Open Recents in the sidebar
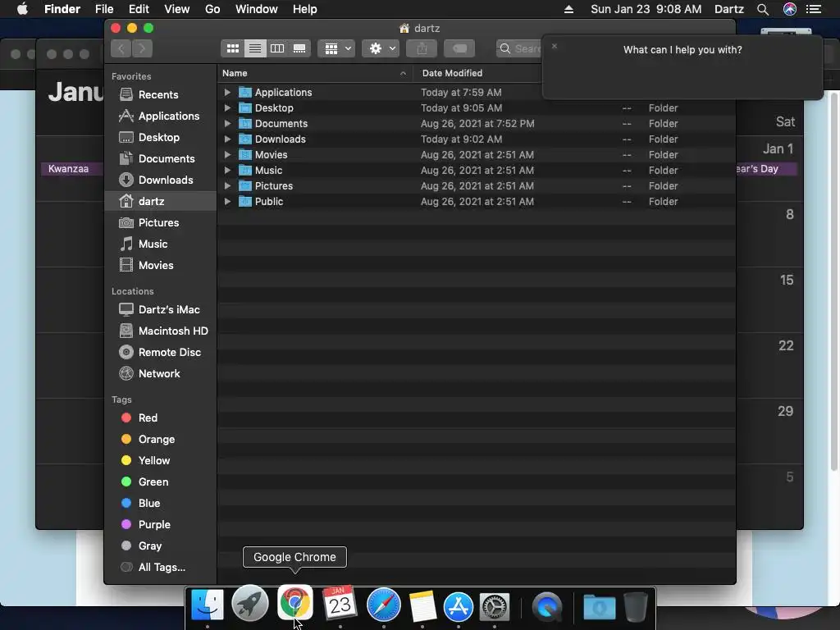The height and width of the screenshot is (630, 840). click(x=160, y=95)
